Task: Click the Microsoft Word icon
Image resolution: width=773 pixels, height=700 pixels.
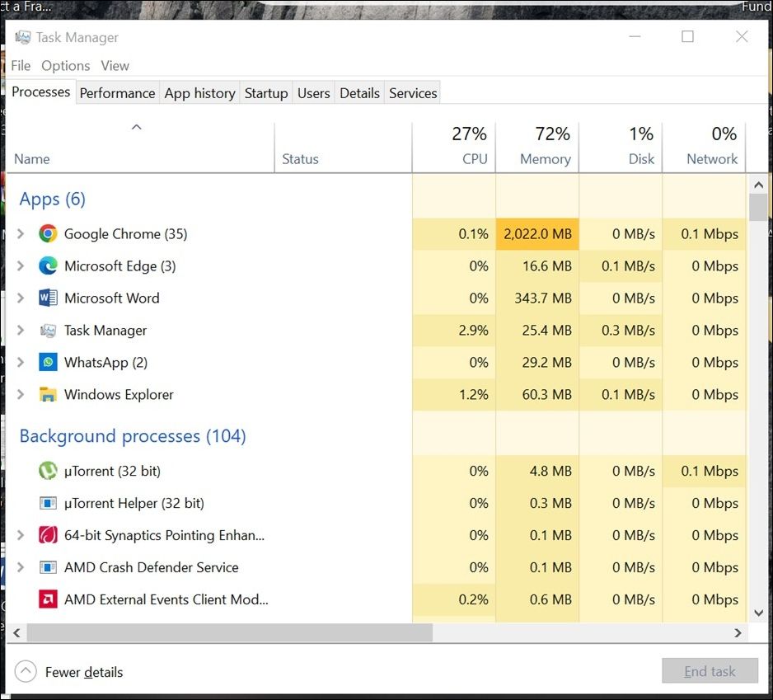Action: click(48, 298)
